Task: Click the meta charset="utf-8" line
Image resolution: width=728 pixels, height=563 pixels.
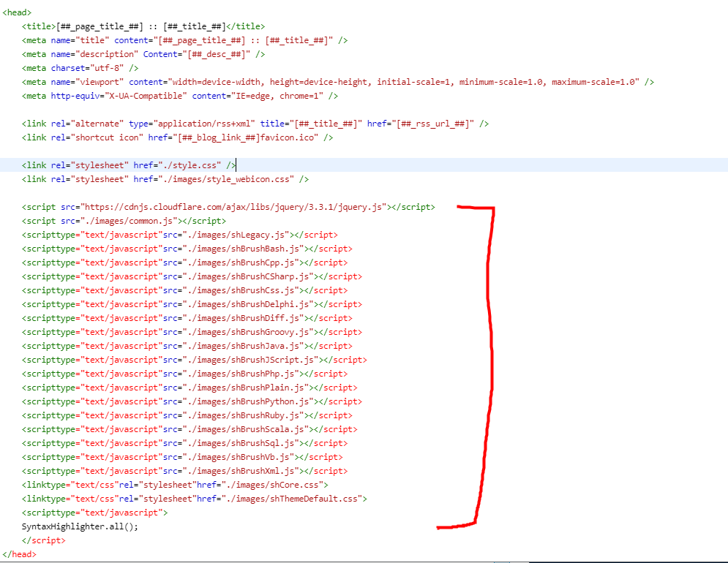Action: [80, 68]
